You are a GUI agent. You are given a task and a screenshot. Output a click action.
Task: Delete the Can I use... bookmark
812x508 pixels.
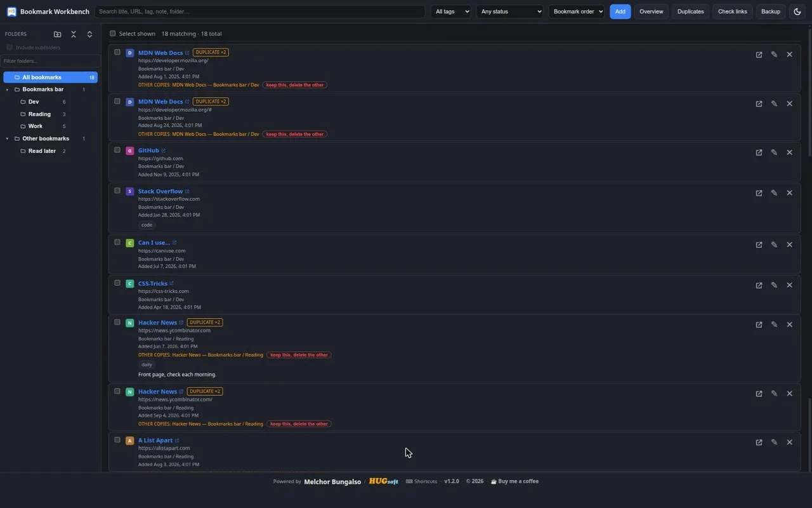coord(789,244)
